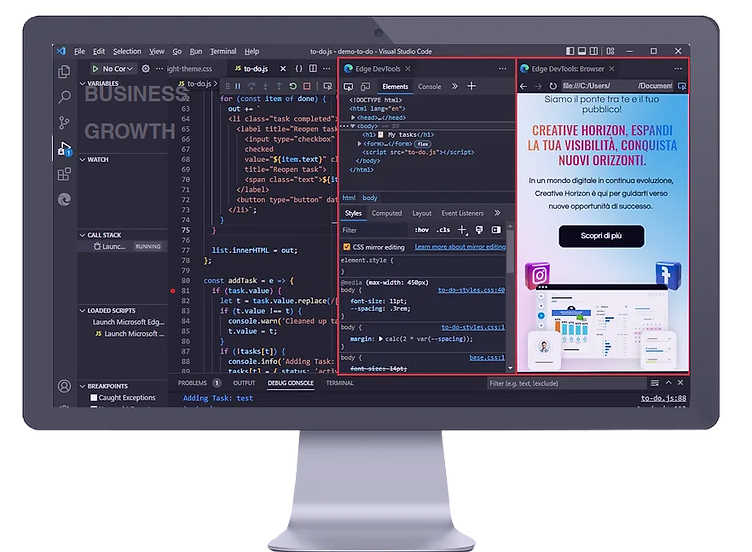Click the paintbrush rendering emulation icon in Styles

(479, 230)
